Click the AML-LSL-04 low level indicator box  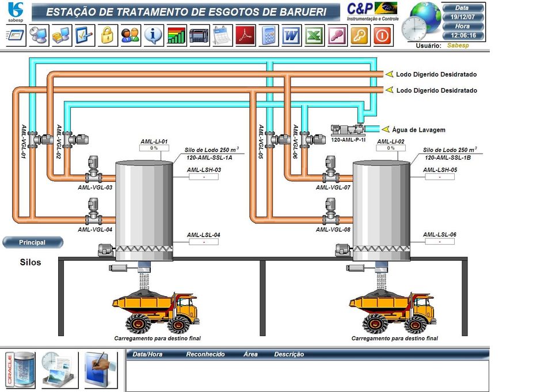[x=204, y=242]
